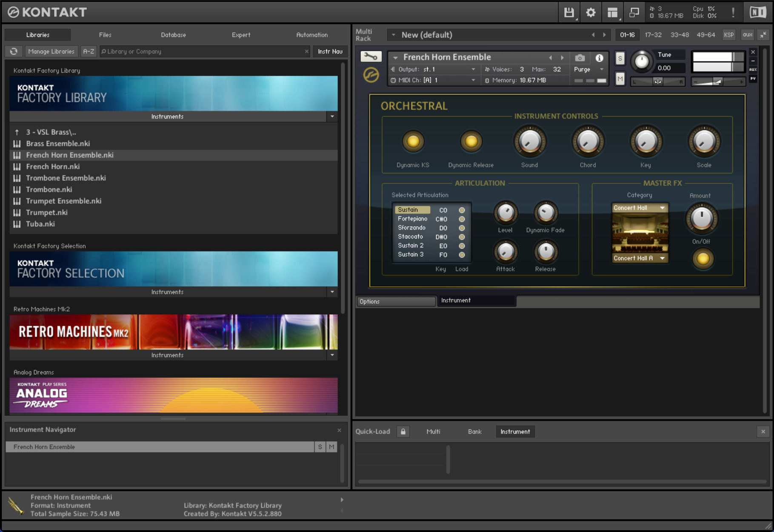Click the Instr Nav button

click(330, 51)
